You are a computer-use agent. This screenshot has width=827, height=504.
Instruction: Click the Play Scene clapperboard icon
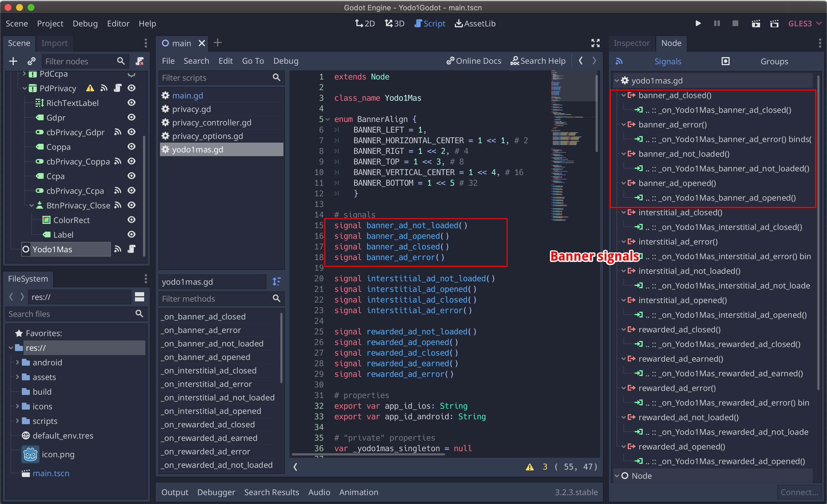[x=756, y=24]
